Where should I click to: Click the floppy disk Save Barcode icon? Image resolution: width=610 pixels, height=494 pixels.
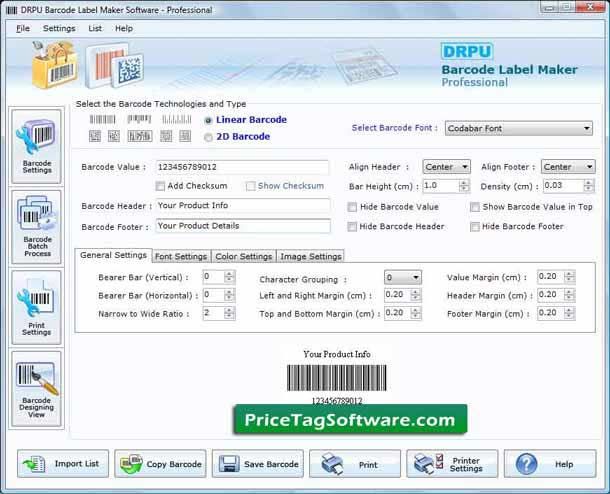(x=229, y=464)
